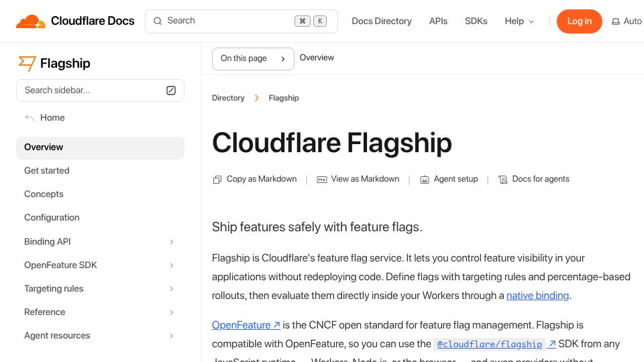This screenshot has width=644, height=362.
Task: Click the sidebar search edit icon
Action: pos(171,90)
